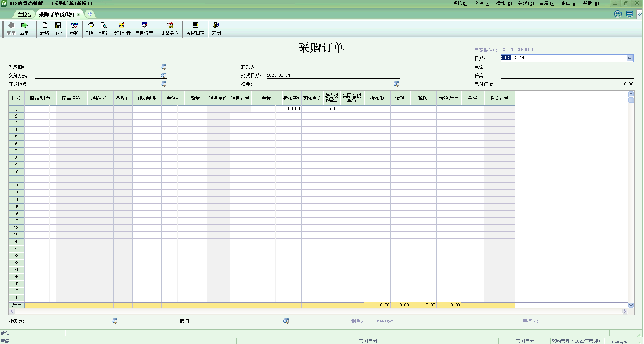Select row number 15 header

16,207
